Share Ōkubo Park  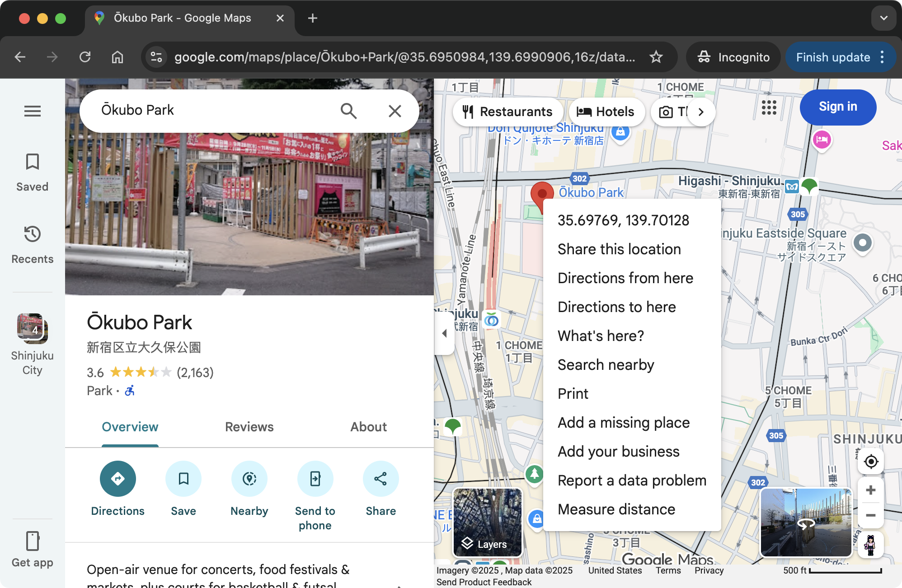pyautogui.click(x=380, y=478)
